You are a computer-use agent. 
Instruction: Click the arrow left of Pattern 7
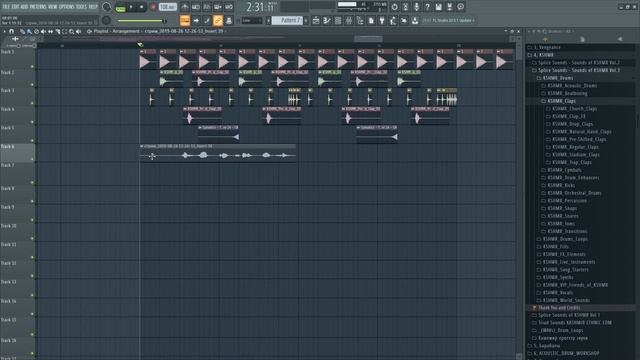click(x=269, y=20)
